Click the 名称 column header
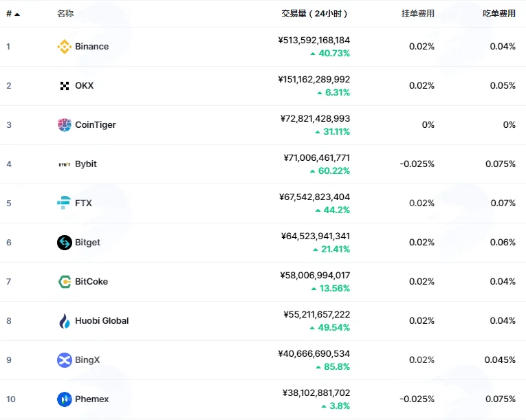 coord(65,14)
